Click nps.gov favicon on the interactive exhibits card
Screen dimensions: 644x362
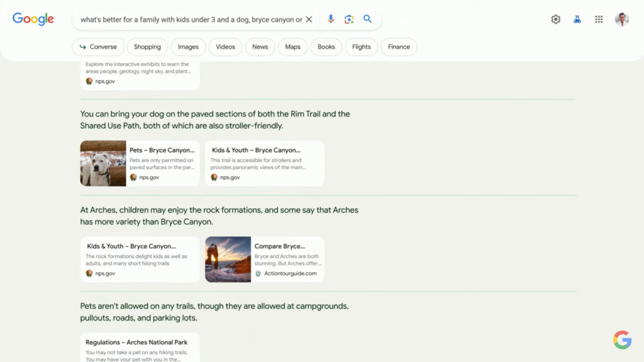[x=89, y=81]
